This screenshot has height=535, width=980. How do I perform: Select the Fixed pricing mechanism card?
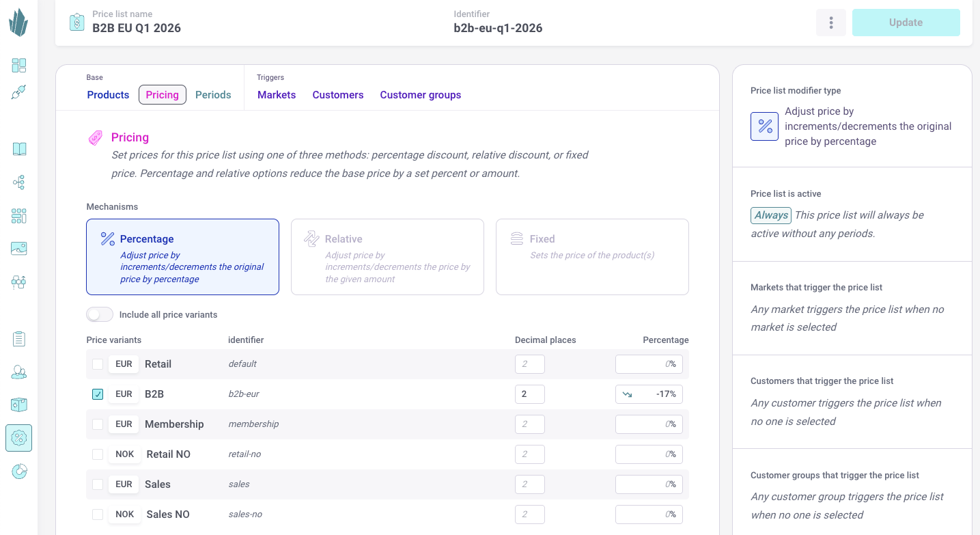coord(592,257)
